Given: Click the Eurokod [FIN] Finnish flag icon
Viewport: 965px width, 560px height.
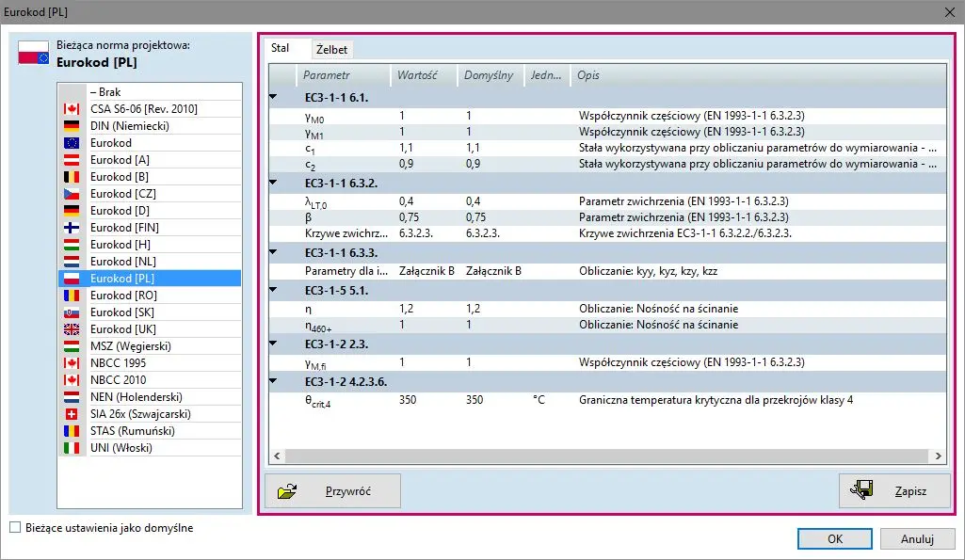Looking at the screenshot, I should coord(71,228).
